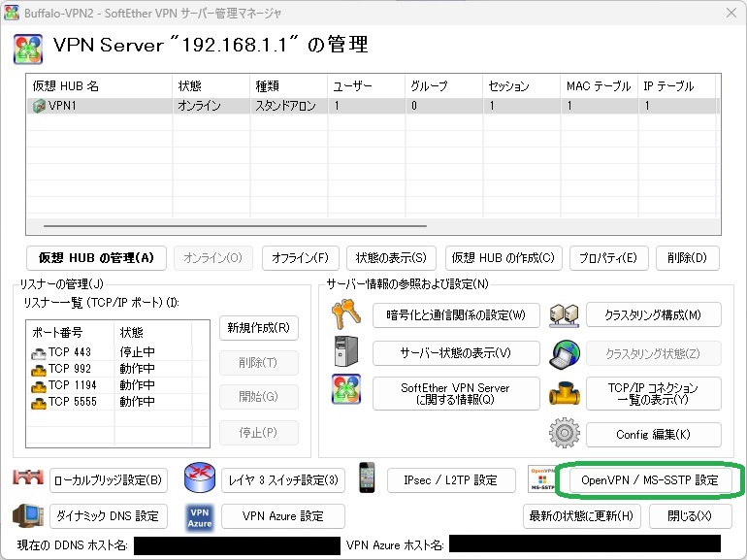This screenshot has width=747, height=560.
Task: Click the SoftEther icon beside server information button
Action: point(346,389)
